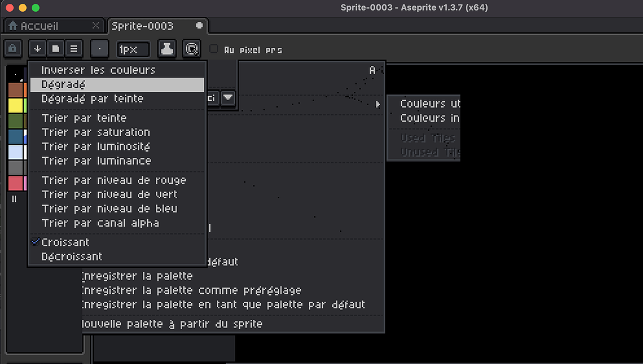The height and width of the screenshot is (364, 643).
Task: Click the small down-arrow dropdown button
Action: [228, 98]
